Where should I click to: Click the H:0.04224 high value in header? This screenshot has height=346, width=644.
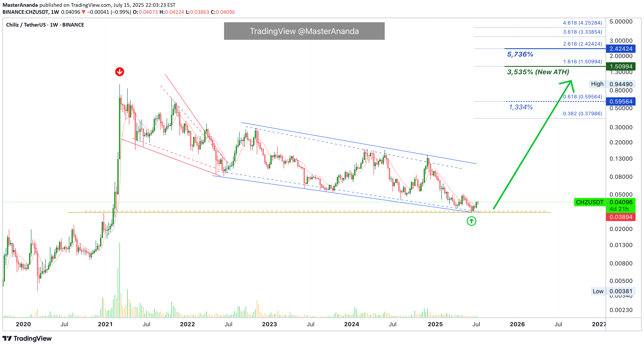(171, 12)
